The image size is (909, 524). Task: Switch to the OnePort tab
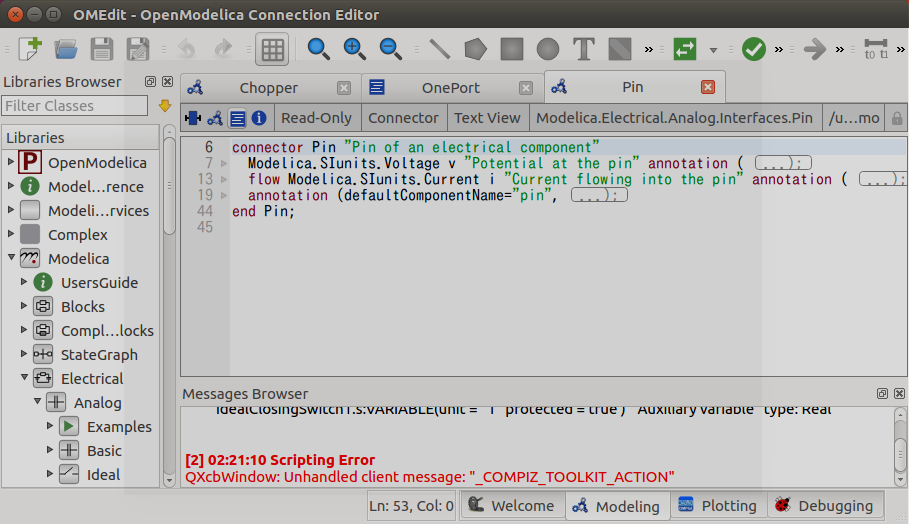pos(450,88)
